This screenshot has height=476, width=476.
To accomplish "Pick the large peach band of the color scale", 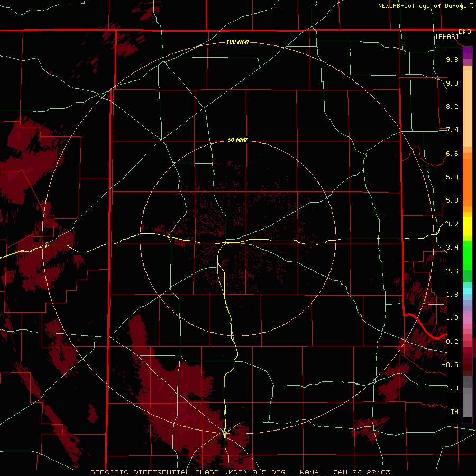I will [467, 108].
